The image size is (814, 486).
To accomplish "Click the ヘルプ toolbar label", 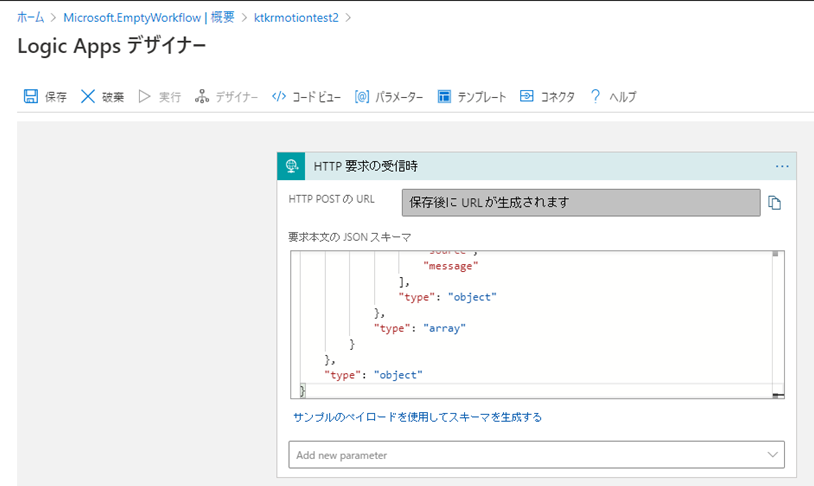I will (622, 97).
